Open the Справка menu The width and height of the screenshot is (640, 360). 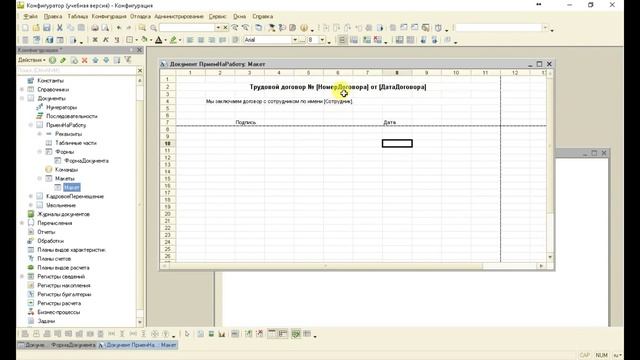coord(262,16)
